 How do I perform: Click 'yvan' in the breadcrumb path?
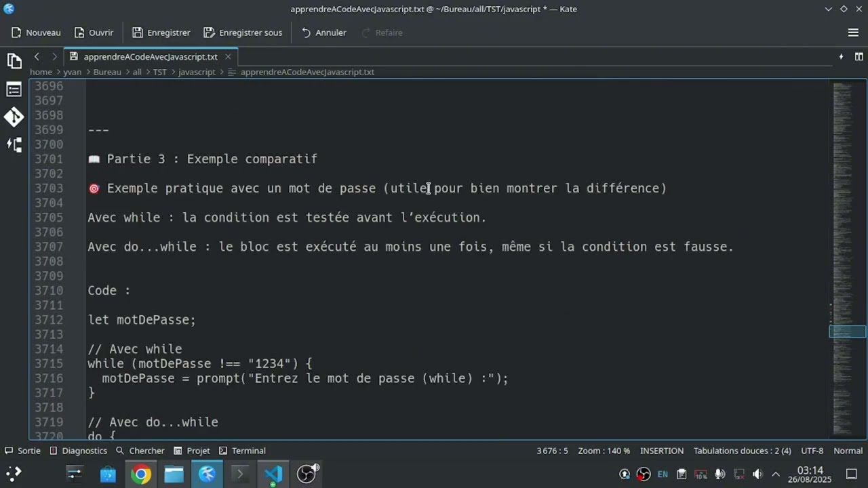click(x=73, y=72)
